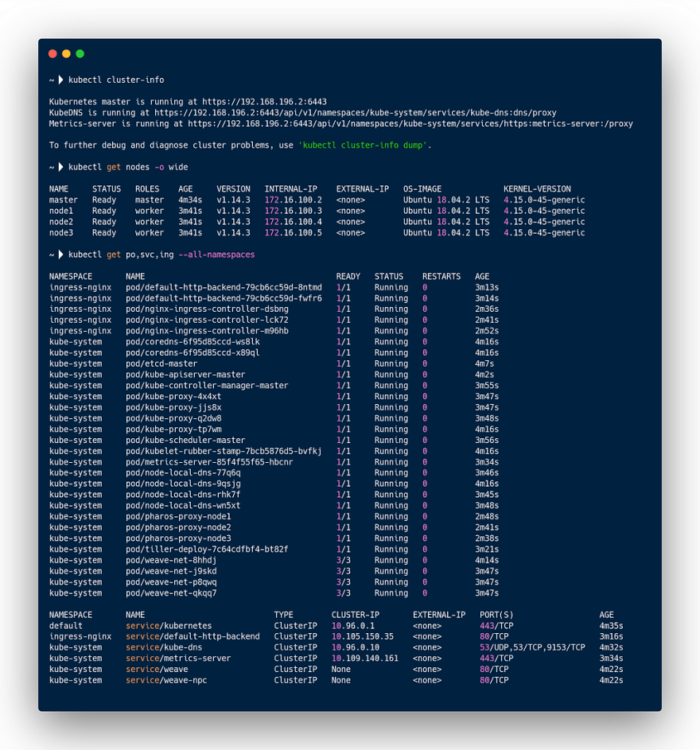Click pod/kube-proxy-tp7wm

[x=173, y=429]
